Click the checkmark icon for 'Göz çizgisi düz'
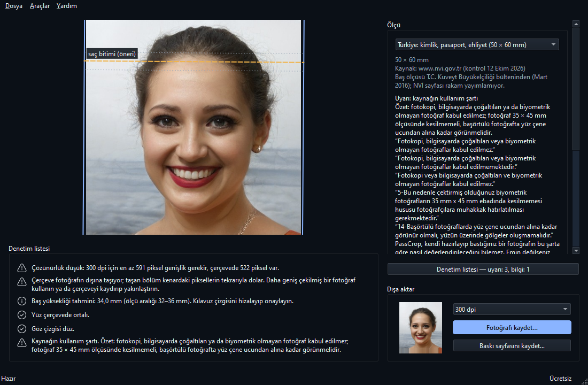The width and height of the screenshot is (588, 385). coord(22,329)
